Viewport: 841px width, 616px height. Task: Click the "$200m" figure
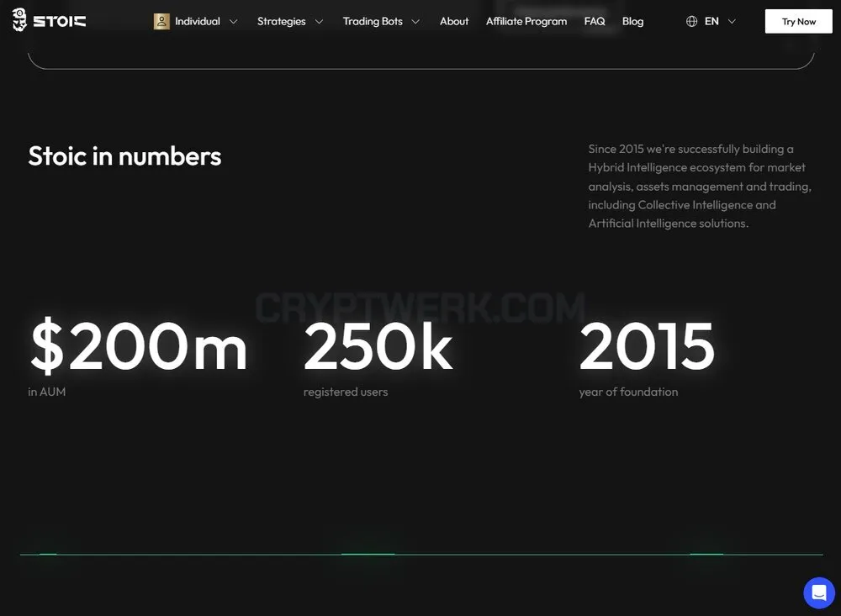(139, 345)
